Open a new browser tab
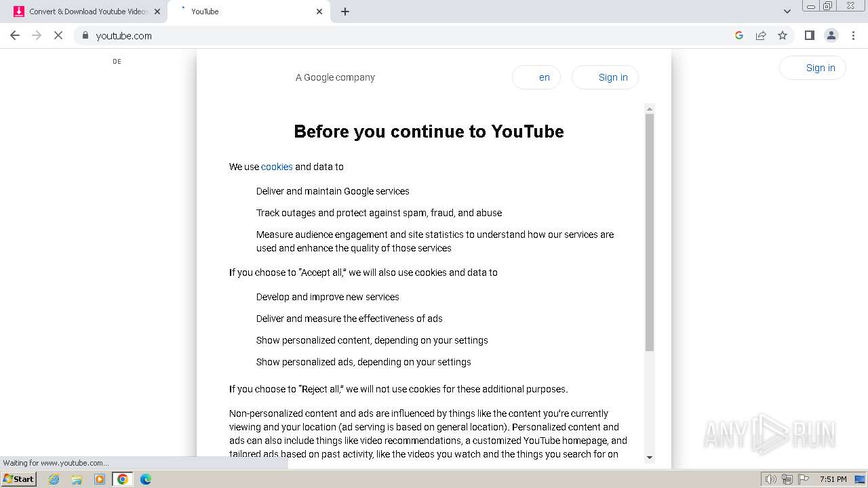The width and height of the screenshot is (868, 488). tap(345, 12)
